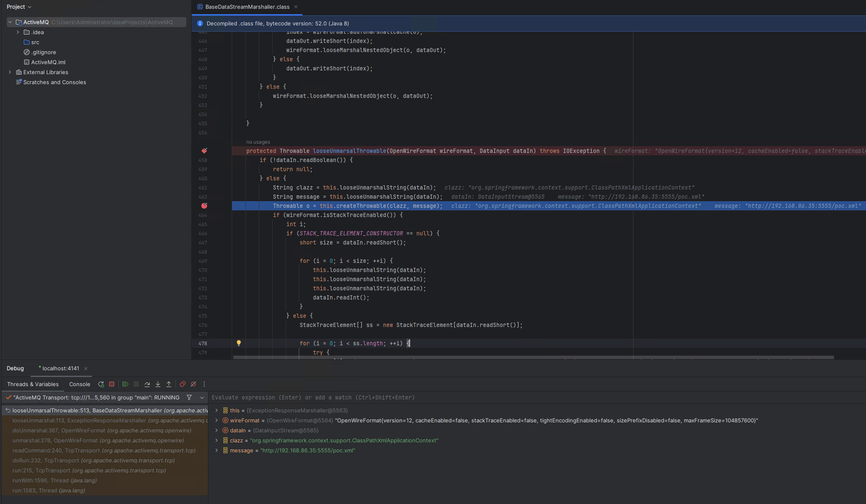Filter the thread frames list
866x504 pixels.
coord(189,397)
